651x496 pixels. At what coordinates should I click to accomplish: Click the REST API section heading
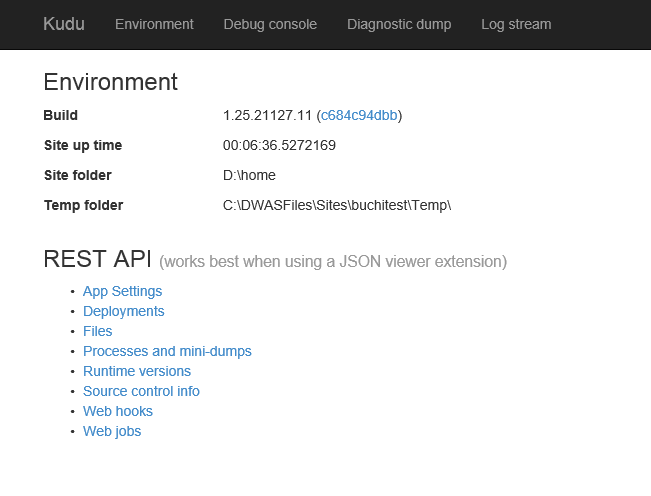click(x=97, y=260)
